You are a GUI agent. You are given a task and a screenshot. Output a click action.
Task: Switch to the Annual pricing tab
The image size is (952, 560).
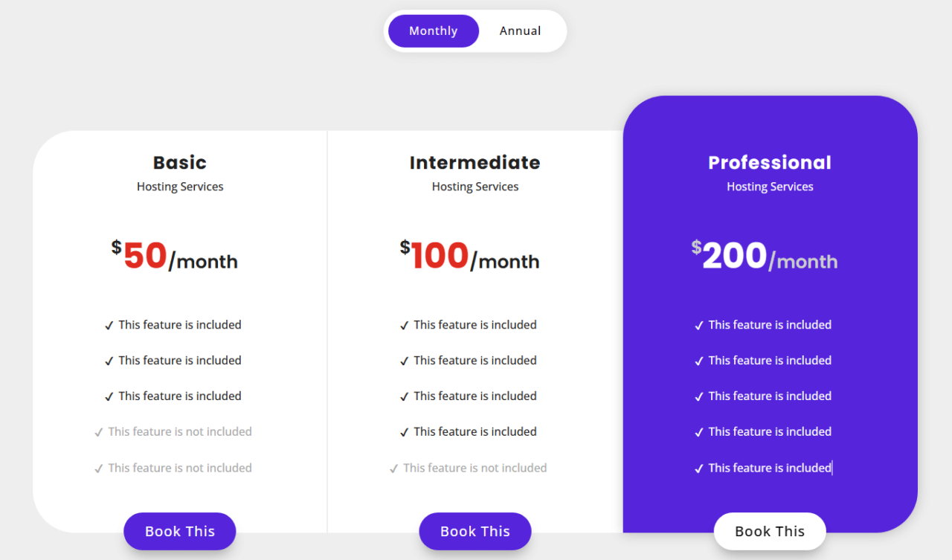tap(520, 30)
